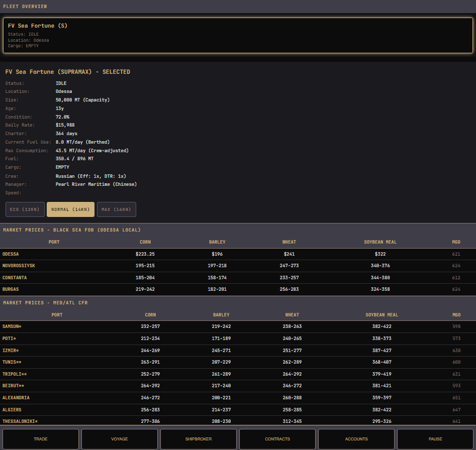Open the TRADE panel
The width and height of the screenshot is (476, 450).
[x=41, y=439]
